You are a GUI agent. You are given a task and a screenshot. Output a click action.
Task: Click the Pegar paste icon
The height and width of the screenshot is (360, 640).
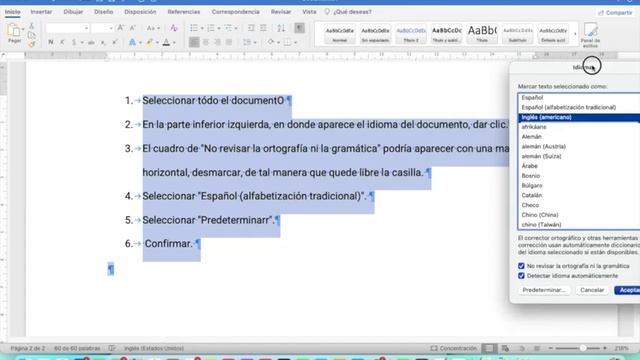pyautogui.click(x=13, y=31)
